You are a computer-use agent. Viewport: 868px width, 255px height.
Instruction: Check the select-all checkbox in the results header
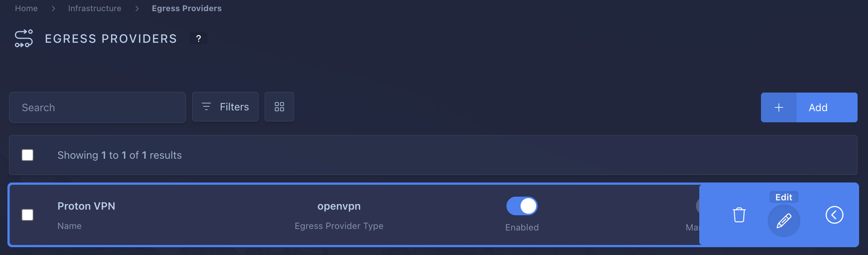coord(27,155)
